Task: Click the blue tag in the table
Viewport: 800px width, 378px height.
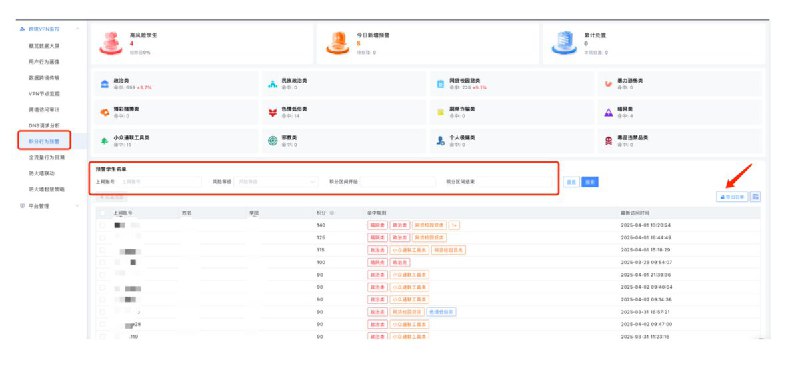Action: pos(441,312)
